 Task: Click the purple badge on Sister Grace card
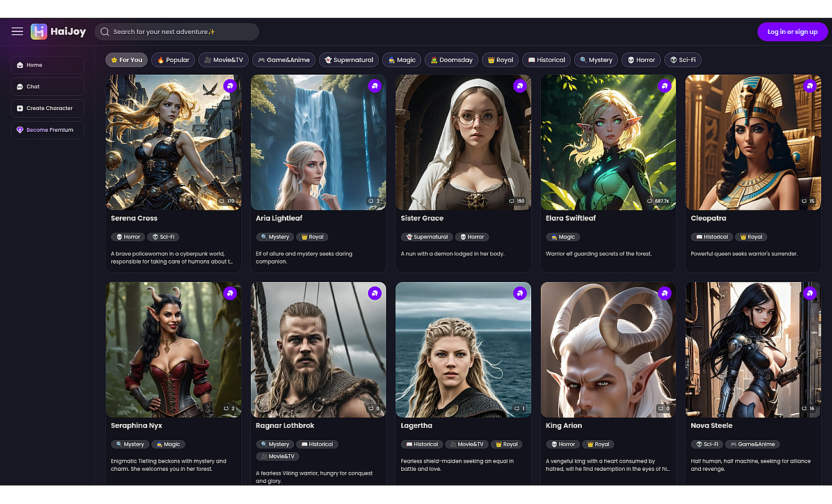[520, 86]
